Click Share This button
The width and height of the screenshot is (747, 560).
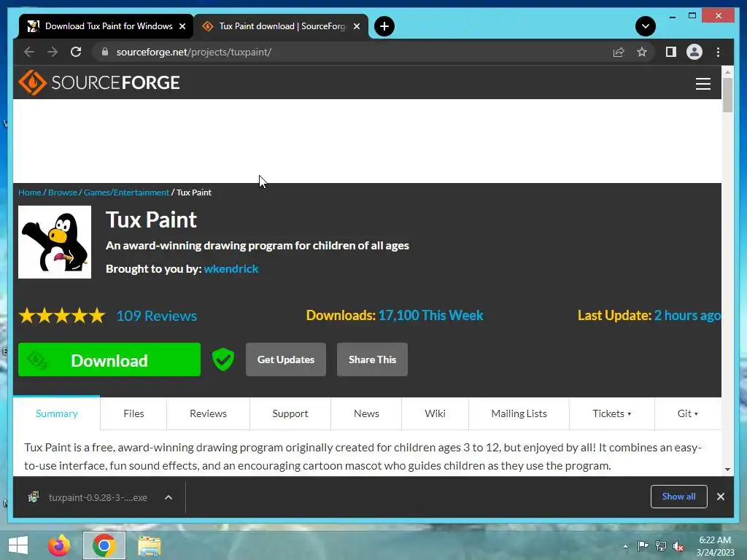click(x=372, y=359)
